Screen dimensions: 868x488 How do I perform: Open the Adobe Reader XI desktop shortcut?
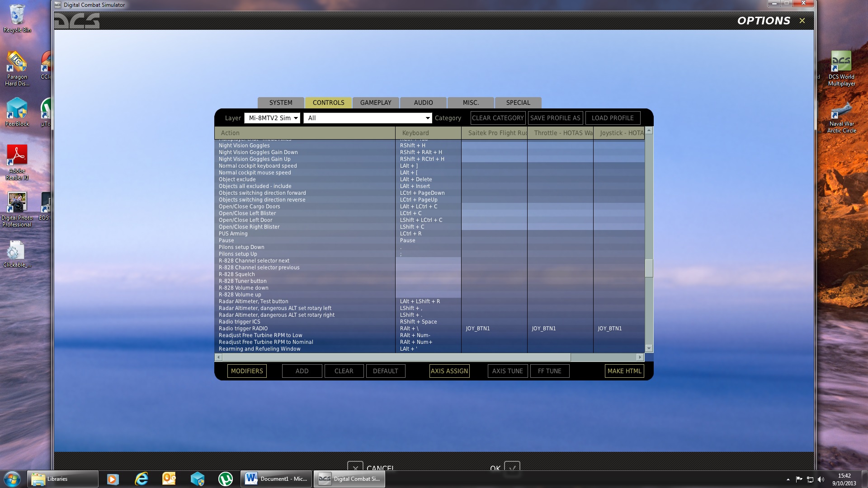pyautogui.click(x=17, y=163)
